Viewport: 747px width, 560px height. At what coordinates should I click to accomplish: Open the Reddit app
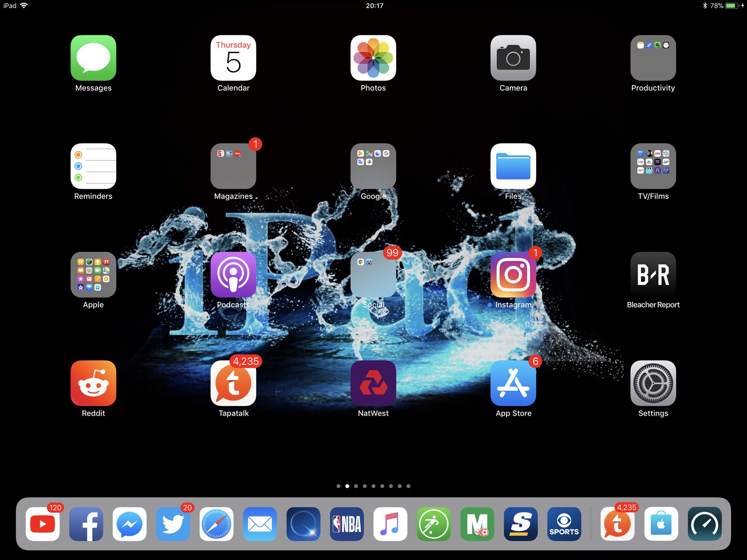[93, 383]
